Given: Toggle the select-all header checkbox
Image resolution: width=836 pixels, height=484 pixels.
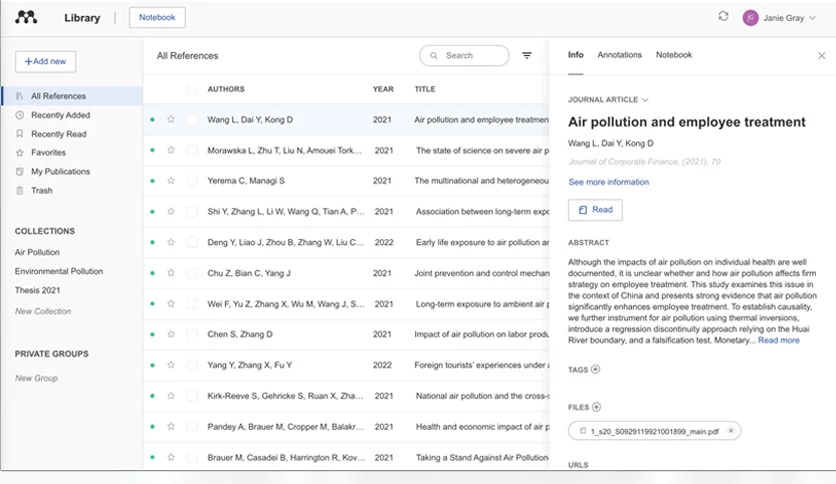Looking at the screenshot, I should click(192, 89).
